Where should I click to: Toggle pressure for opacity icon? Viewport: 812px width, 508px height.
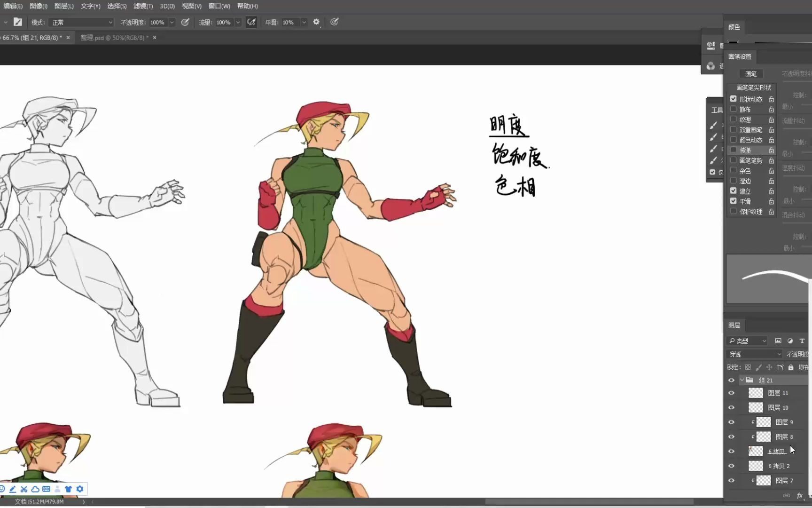[185, 22]
